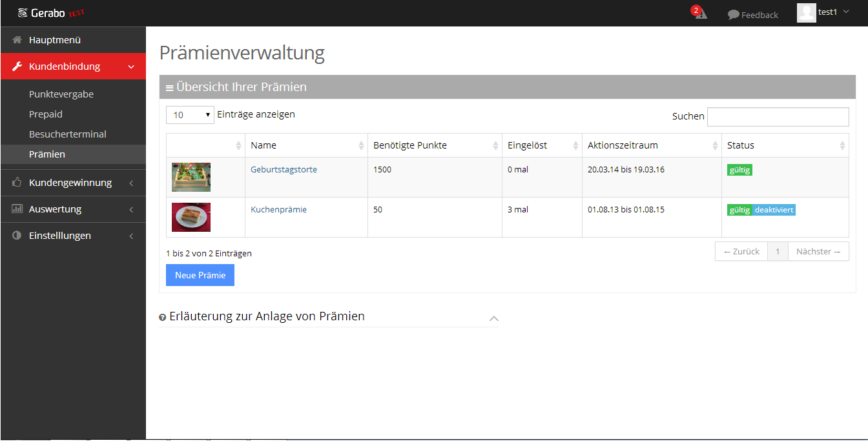
Task: Click the Neue Prämie button
Action: tap(200, 275)
